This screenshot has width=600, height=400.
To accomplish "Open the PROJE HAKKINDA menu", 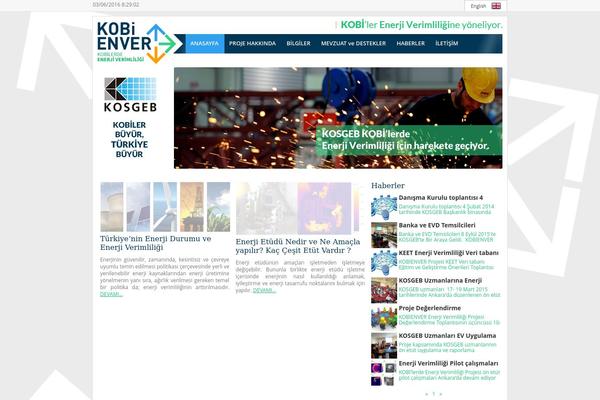I will (x=253, y=43).
